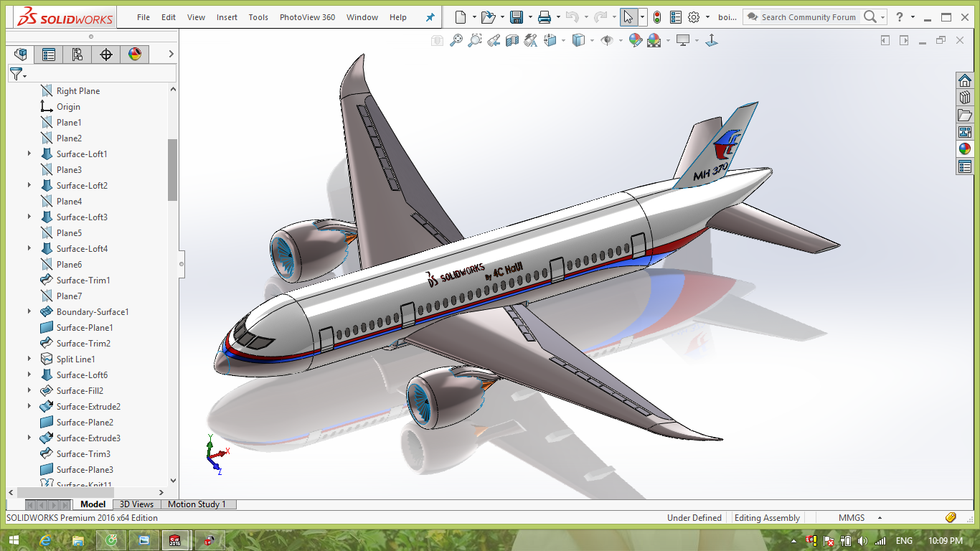Click the Search Community Forum field
Screen dimensions: 980x551
point(809,17)
